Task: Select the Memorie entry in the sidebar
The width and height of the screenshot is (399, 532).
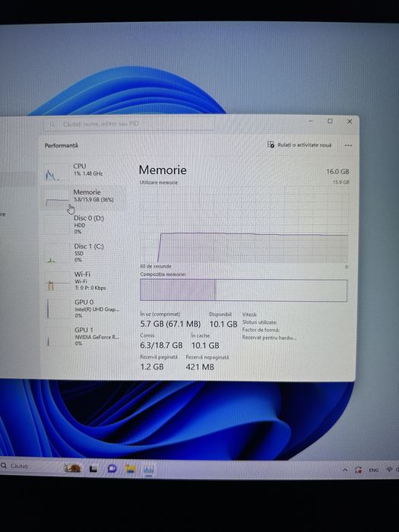Action: (x=84, y=198)
